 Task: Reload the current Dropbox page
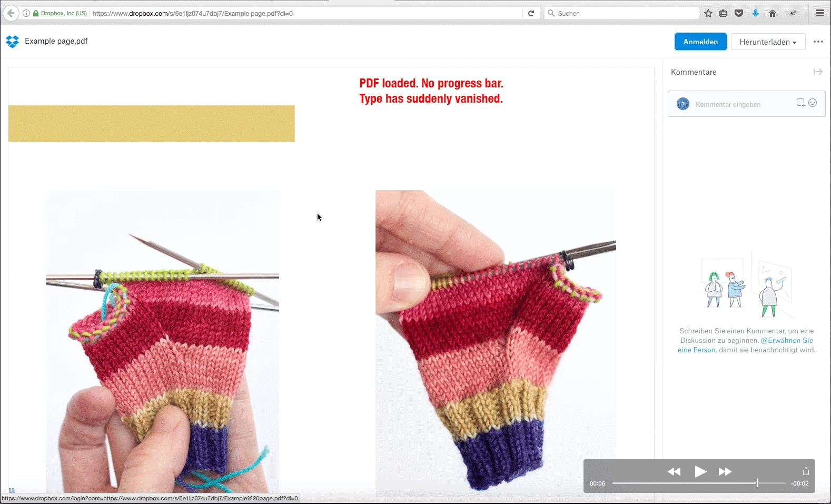tap(531, 13)
